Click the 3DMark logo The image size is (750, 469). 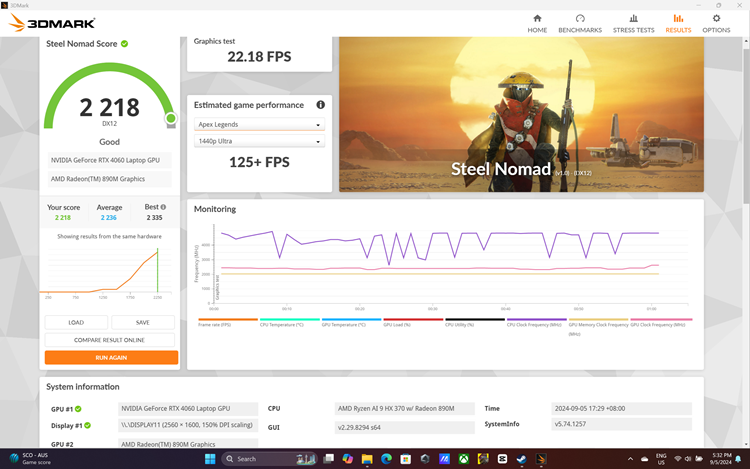tap(52, 23)
